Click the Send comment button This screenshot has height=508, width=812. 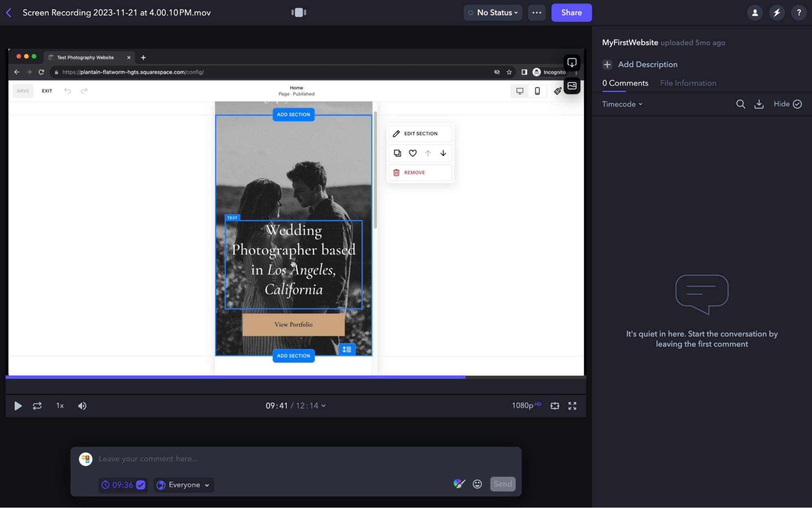click(x=502, y=484)
